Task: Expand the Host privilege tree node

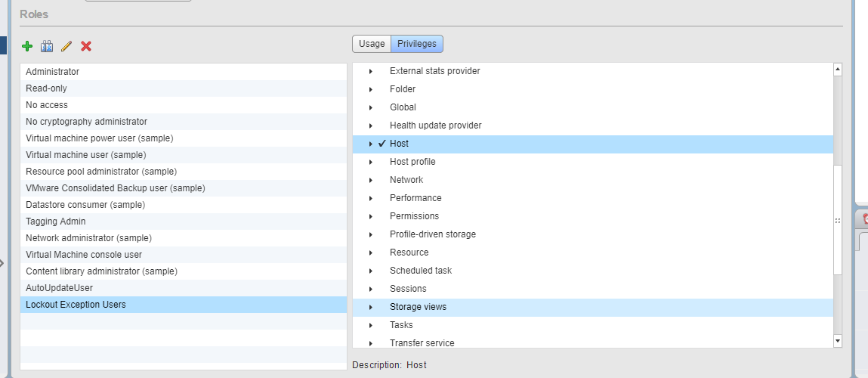Action: (371, 144)
